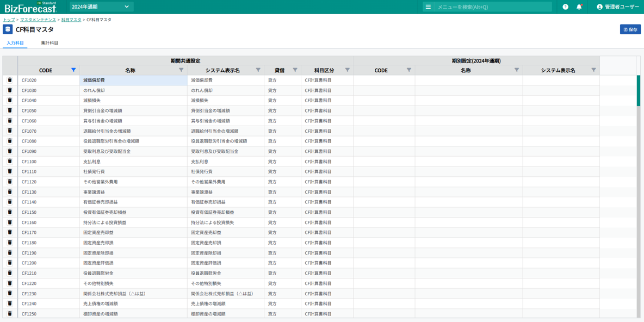Click the vertical scrollbar thumb
644x322 pixels.
click(x=639, y=91)
